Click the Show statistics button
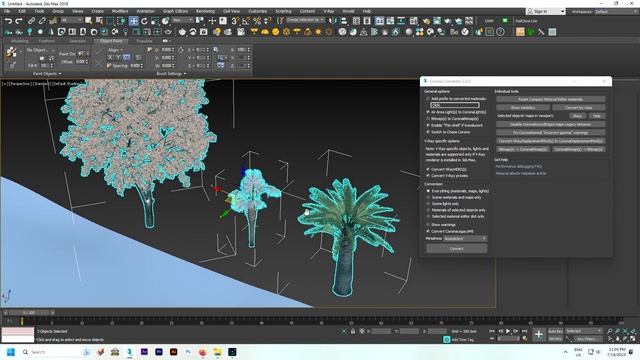 523,107
